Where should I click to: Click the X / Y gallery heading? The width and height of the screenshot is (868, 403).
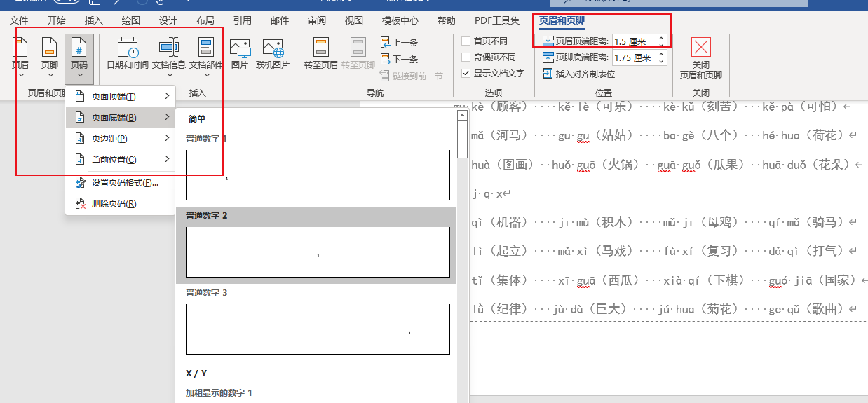point(196,374)
